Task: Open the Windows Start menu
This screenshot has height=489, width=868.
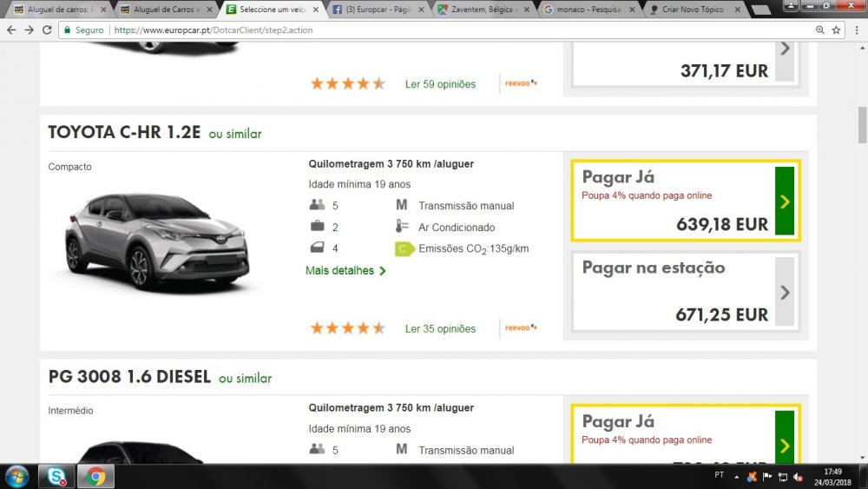Action: [17, 477]
